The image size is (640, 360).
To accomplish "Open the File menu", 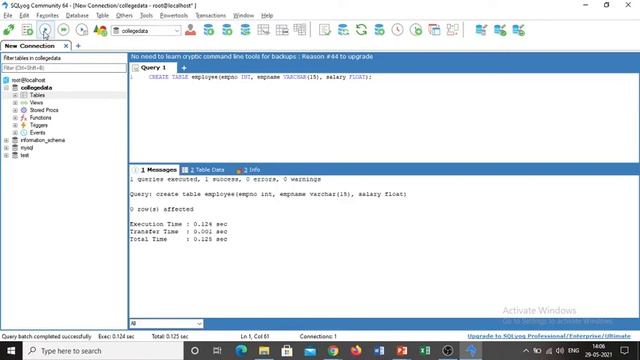I will 8,16.
